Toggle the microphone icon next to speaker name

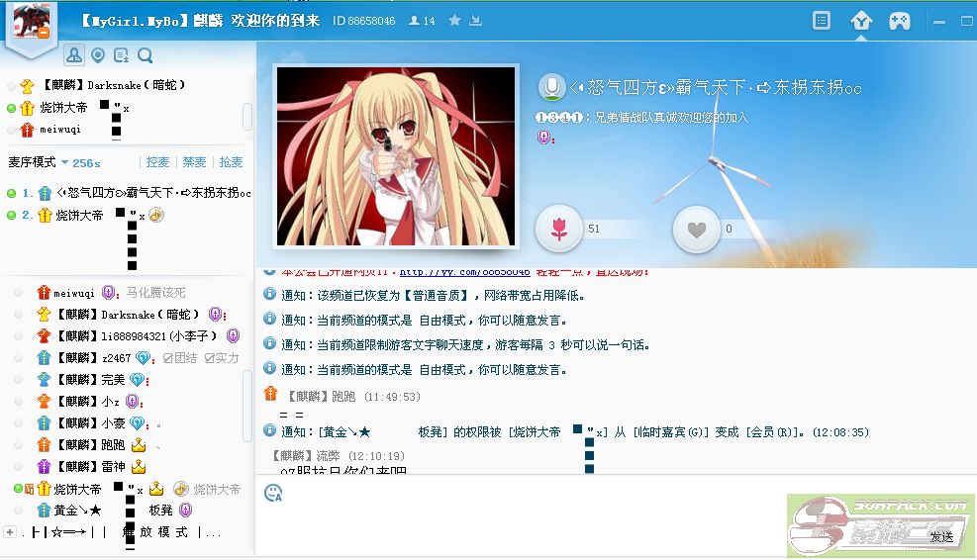coord(551,87)
